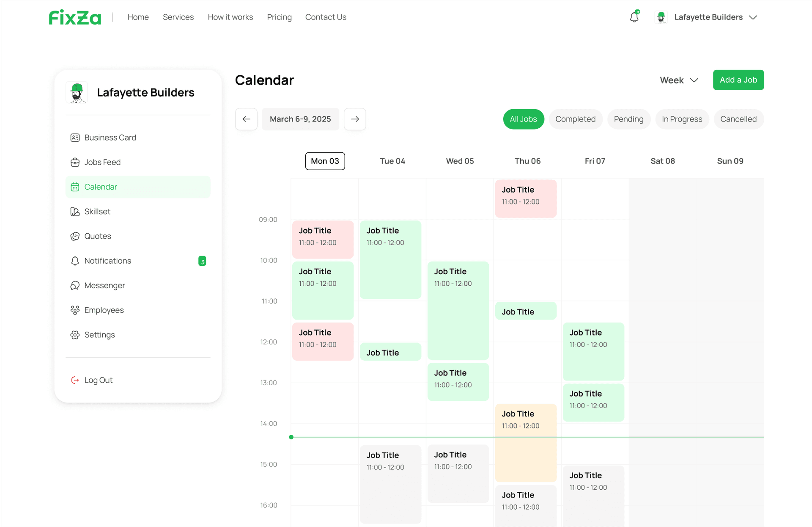The image size is (812, 527).
Task: Click the Messenger chat icon
Action: [75, 285]
